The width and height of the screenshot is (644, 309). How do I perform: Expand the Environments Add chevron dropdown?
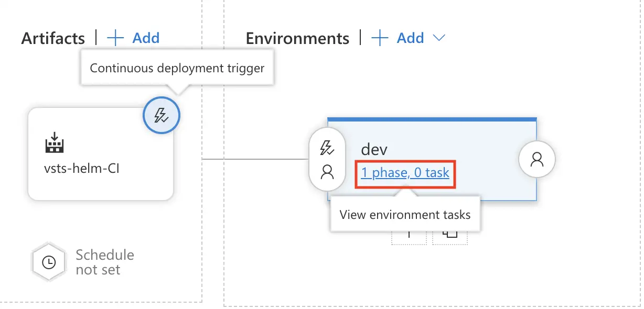(438, 38)
